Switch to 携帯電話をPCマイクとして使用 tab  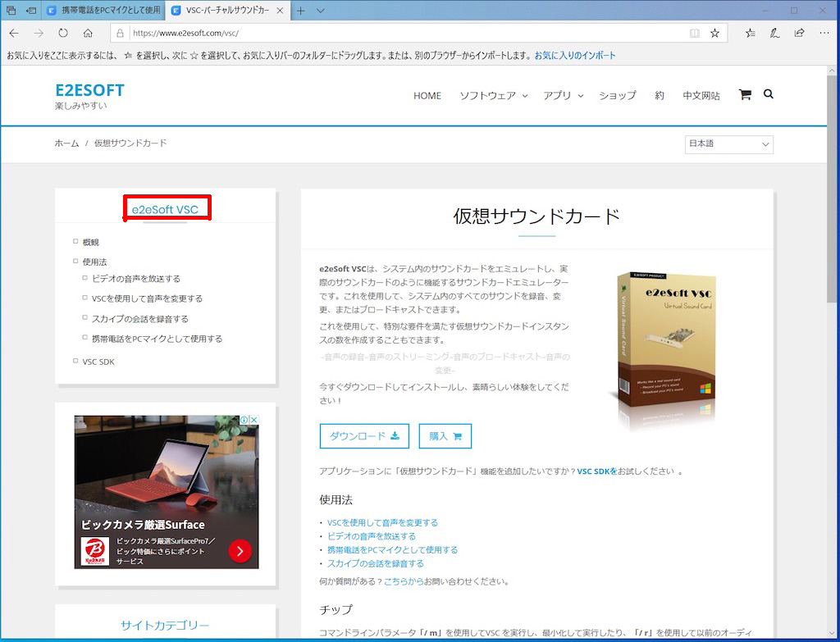click(104, 11)
